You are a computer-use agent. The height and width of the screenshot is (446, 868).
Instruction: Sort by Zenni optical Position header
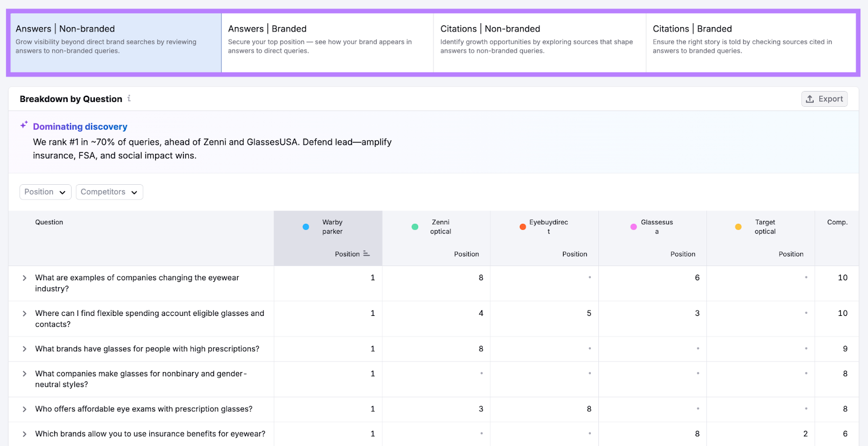tap(467, 254)
